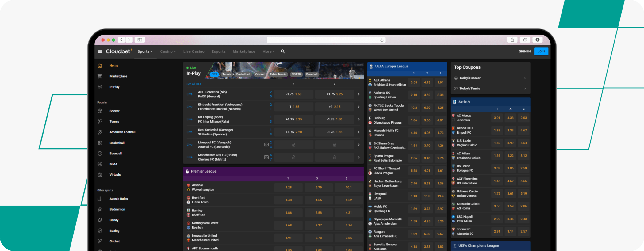Click the Cloudbet logo

click(119, 51)
